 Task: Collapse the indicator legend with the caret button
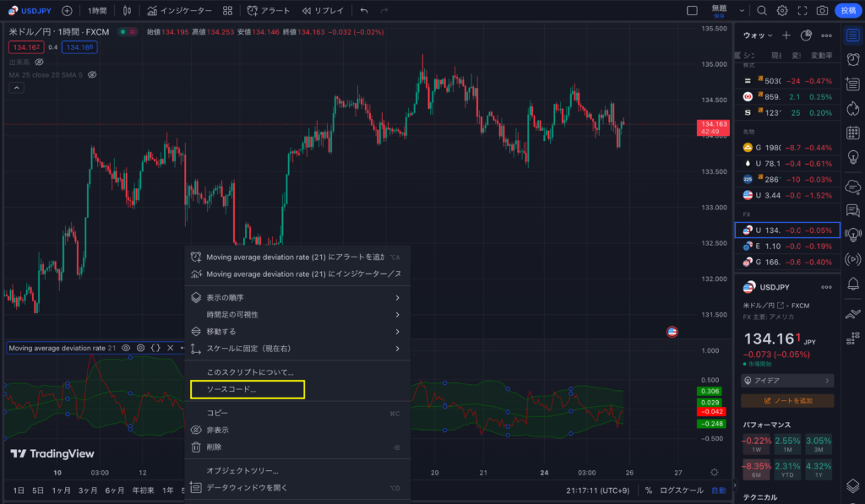pos(17,88)
